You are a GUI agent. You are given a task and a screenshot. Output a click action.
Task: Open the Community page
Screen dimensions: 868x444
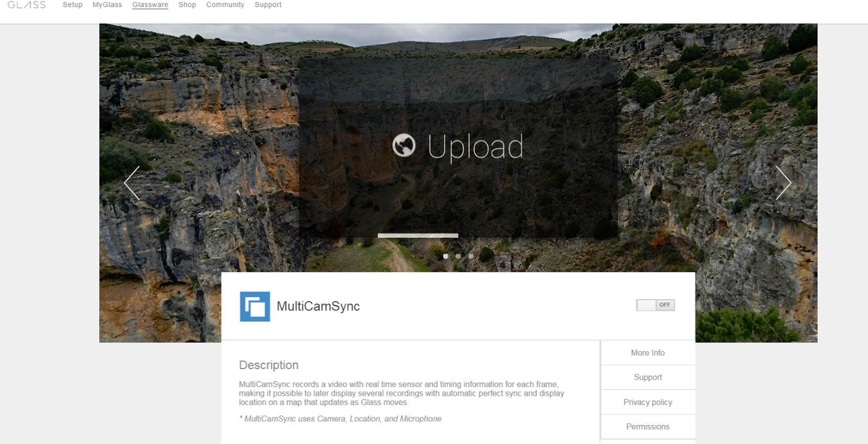(x=225, y=5)
